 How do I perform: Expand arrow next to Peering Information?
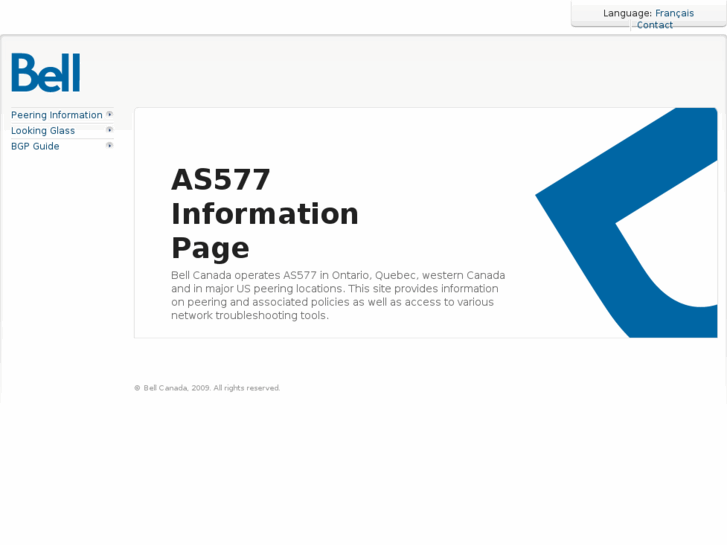click(x=109, y=114)
